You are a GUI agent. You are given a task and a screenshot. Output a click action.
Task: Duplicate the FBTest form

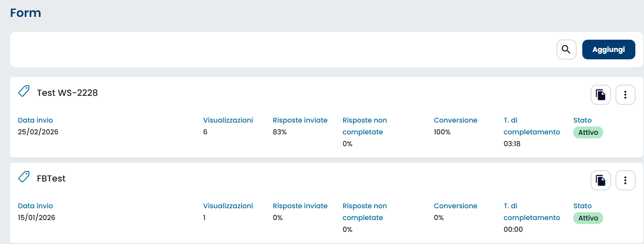[x=600, y=180]
